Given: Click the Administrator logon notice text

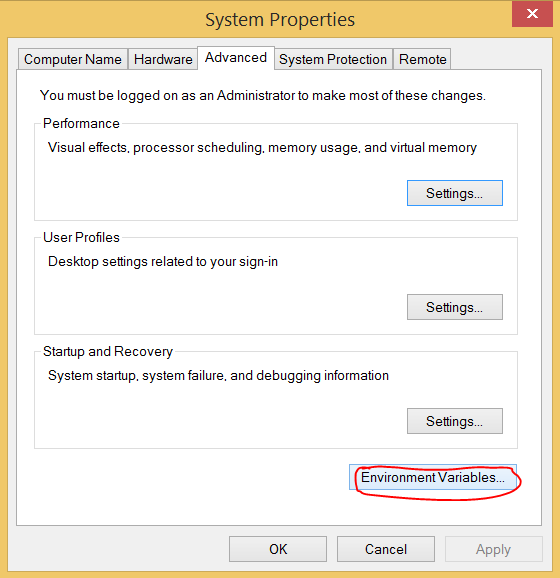Looking at the screenshot, I should coord(262,95).
